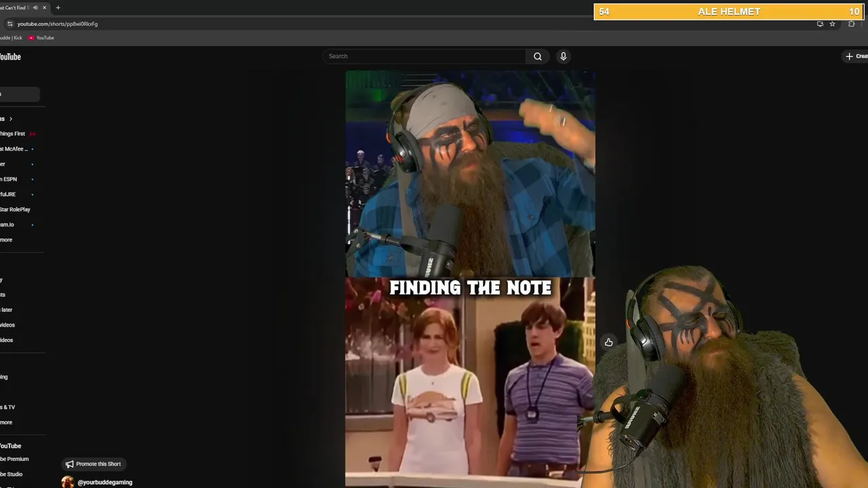Mute the tab via speaker icon
The height and width of the screenshot is (488, 868).
pos(35,7)
